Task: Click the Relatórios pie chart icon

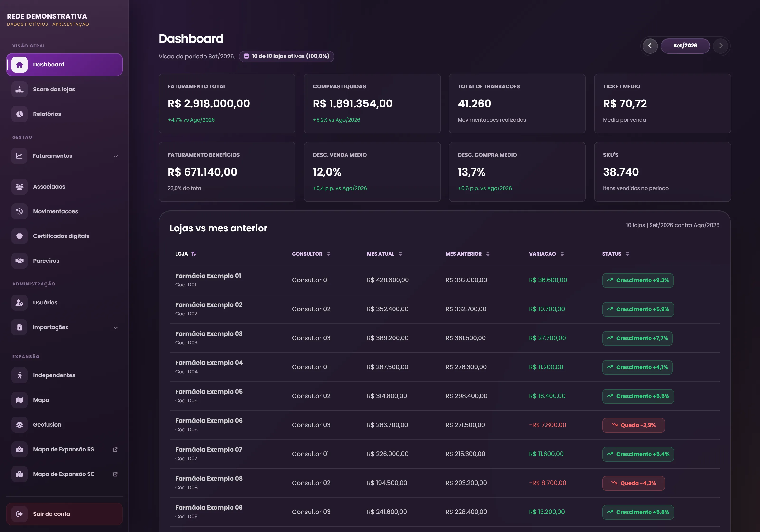Action: 19,114
